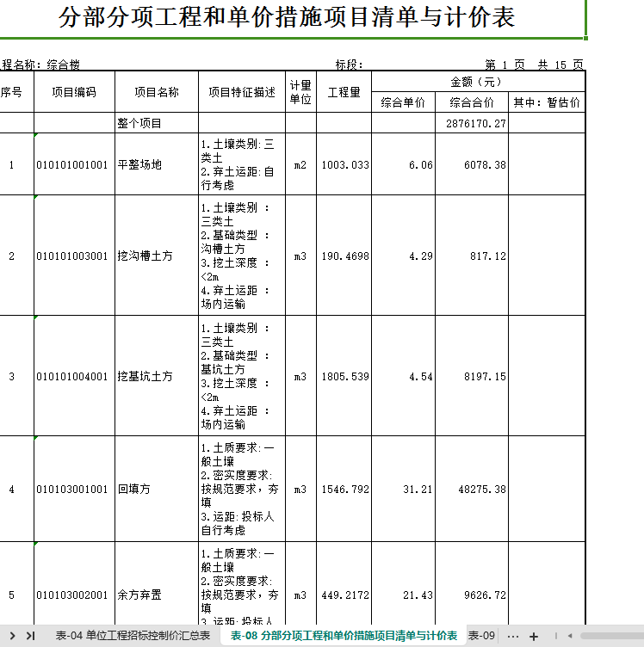Select page indicator 第 1 页 共 15 页
This screenshot has width=644, height=647.
pos(534,65)
